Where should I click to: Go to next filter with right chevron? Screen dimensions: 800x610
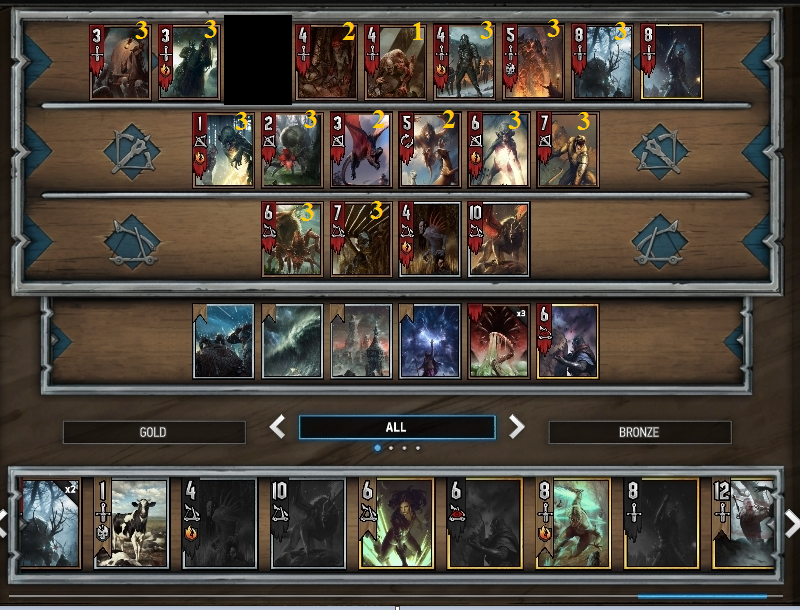click(516, 426)
